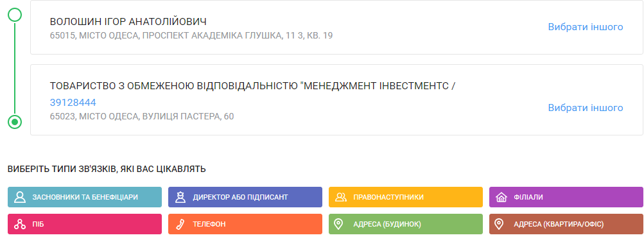Click the house icon in ФІЛІАЛИ

pos(501,197)
